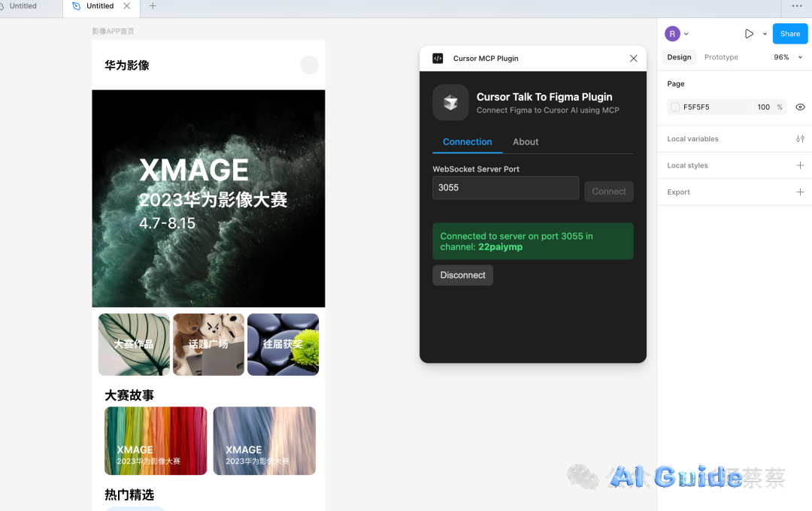Add a new local style
812x511 pixels.
[800, 165]
